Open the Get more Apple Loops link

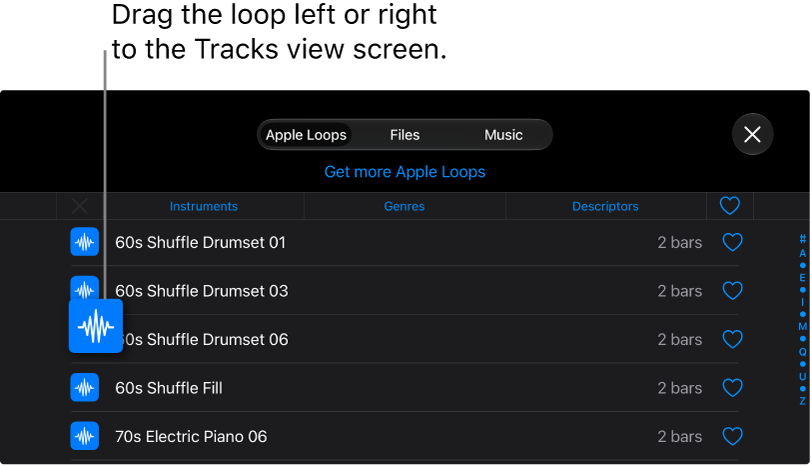click(x=404, y=171)
